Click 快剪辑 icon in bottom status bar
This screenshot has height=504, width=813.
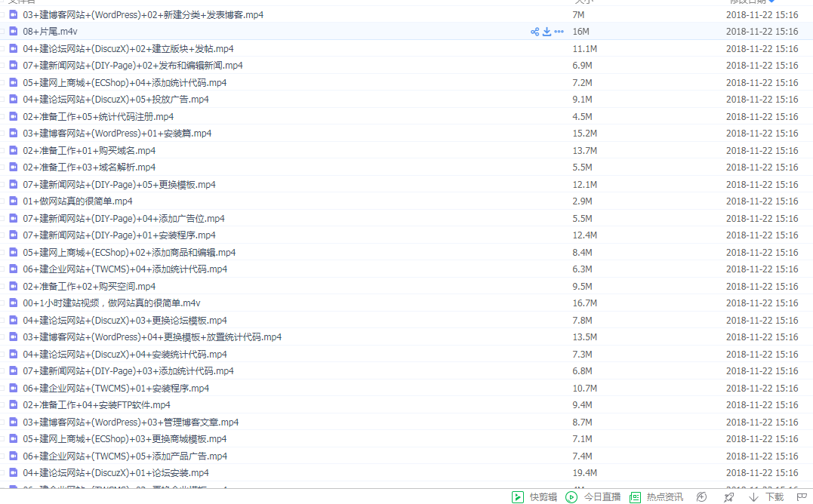[x=518, y=497]
